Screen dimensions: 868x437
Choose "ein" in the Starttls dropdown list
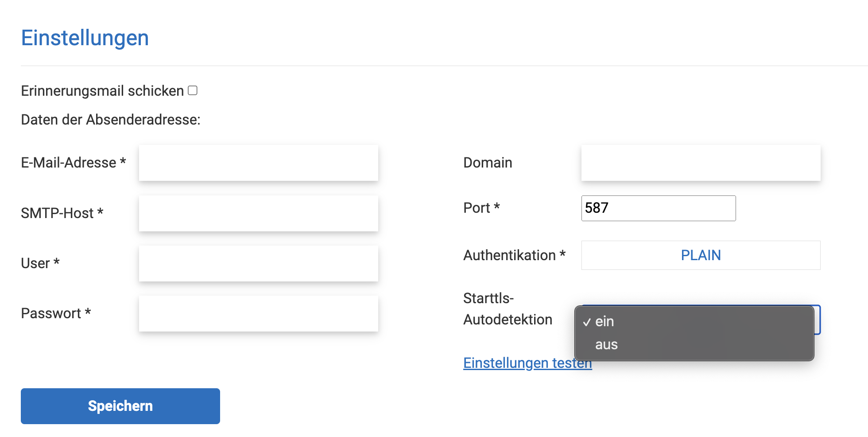[x=605, y=321]
